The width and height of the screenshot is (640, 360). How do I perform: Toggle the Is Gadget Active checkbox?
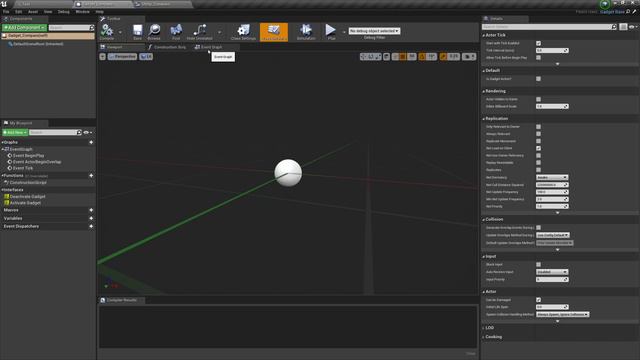pyautogui.click(x=538, y=79)
